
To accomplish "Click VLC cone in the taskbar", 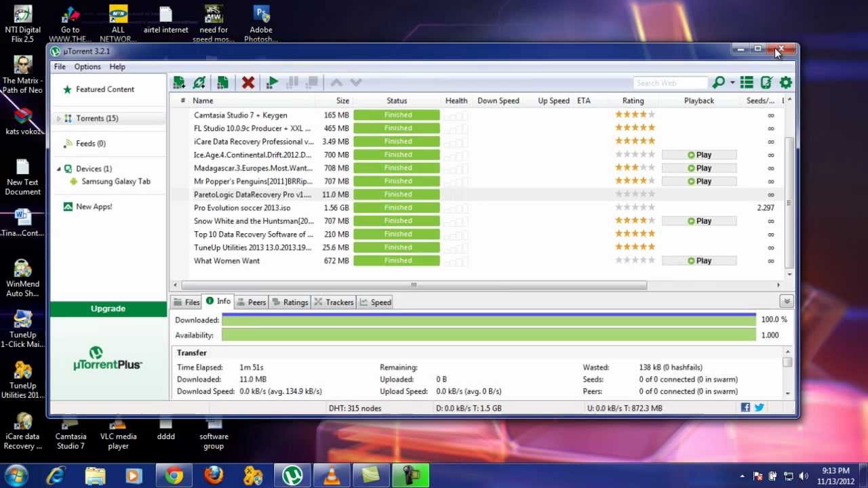I will (332, 476).
